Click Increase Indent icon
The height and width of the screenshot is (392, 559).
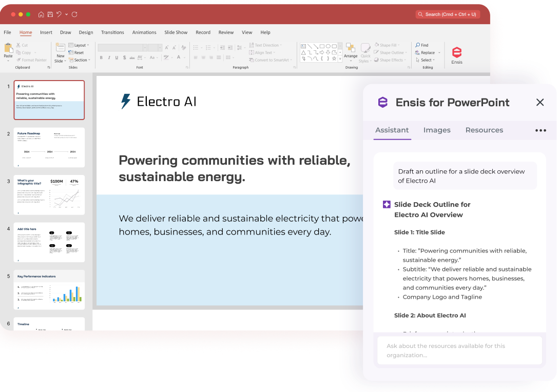point(230,48)
